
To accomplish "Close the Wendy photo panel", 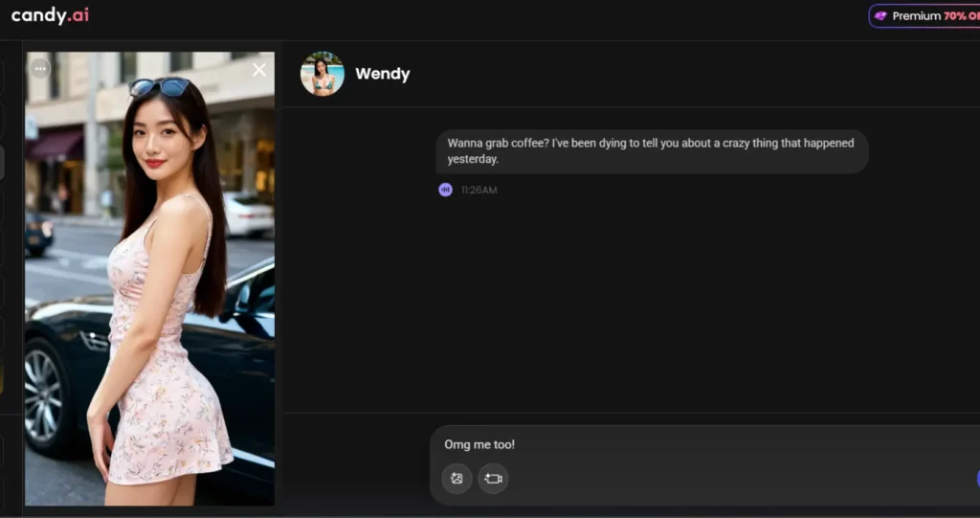I will point(259,70).
